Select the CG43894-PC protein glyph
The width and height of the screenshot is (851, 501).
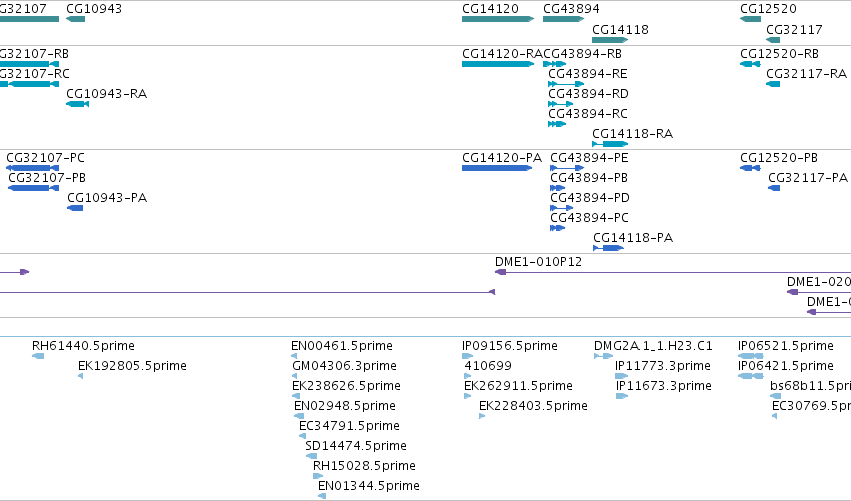coord(557,228)
